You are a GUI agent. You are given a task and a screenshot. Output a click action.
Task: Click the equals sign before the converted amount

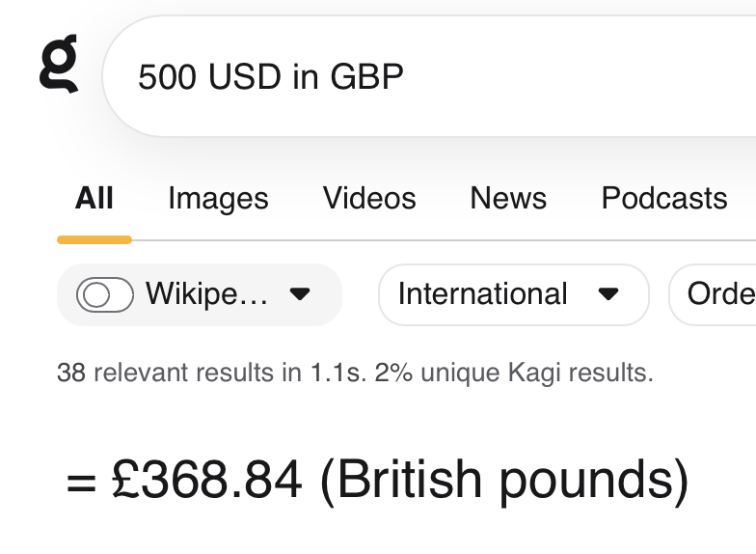(x=82, y=483)
